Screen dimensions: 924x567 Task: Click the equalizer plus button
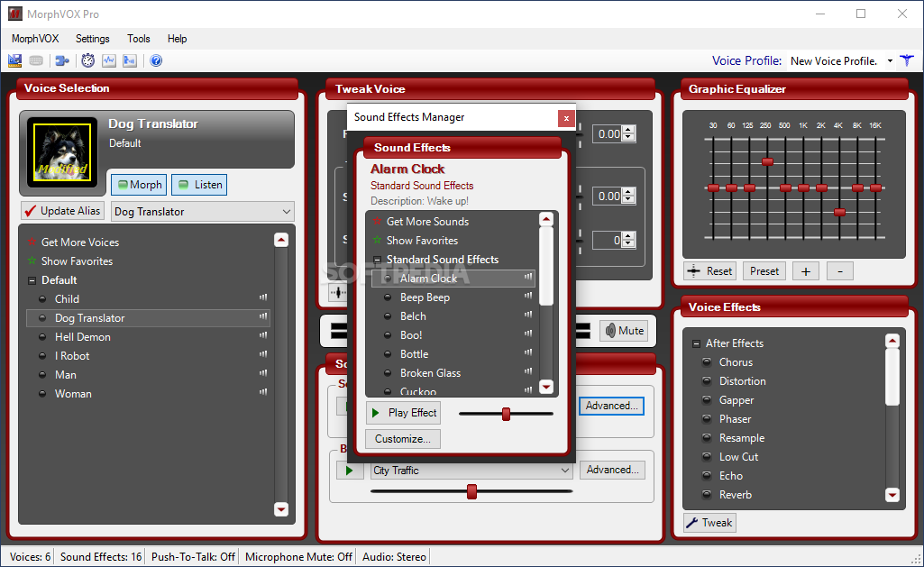(x=806, y=271)
